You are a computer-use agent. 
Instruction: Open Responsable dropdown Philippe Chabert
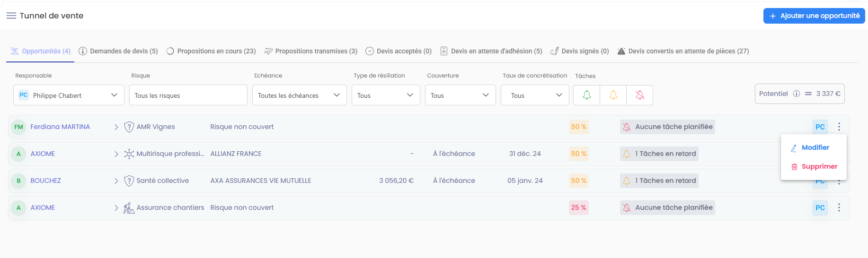[69, 95]
